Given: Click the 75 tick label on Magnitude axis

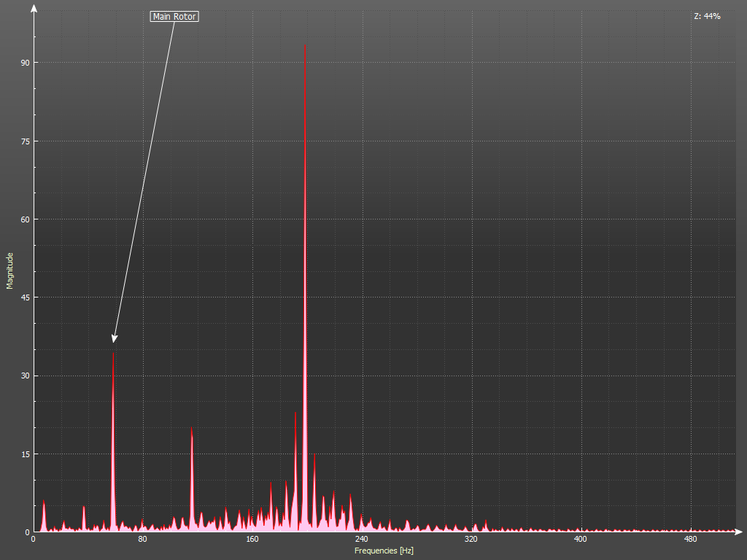Looking at the screenshot, I should point(25,141).
